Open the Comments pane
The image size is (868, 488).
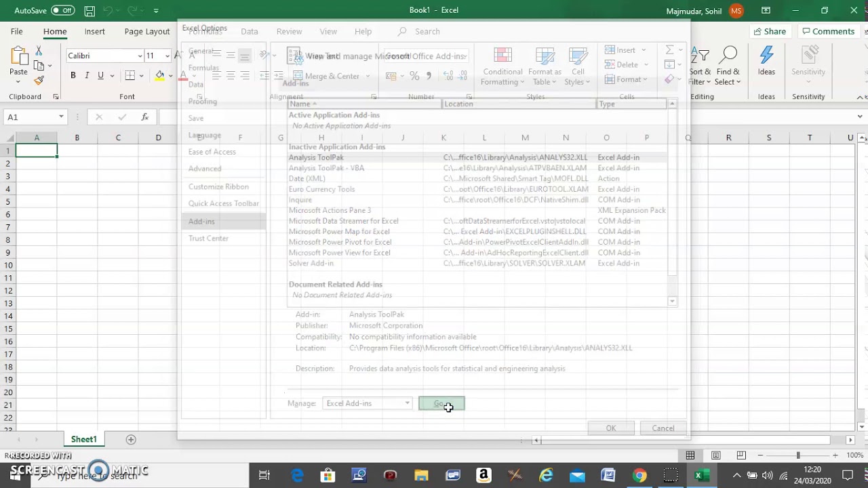point(827,31)
